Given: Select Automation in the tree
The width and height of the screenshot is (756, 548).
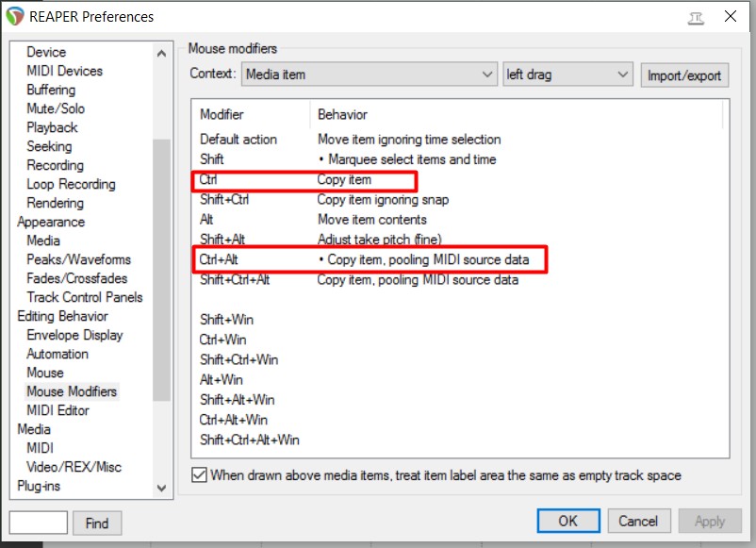Looking at the screenshot, I should [58, 354].
